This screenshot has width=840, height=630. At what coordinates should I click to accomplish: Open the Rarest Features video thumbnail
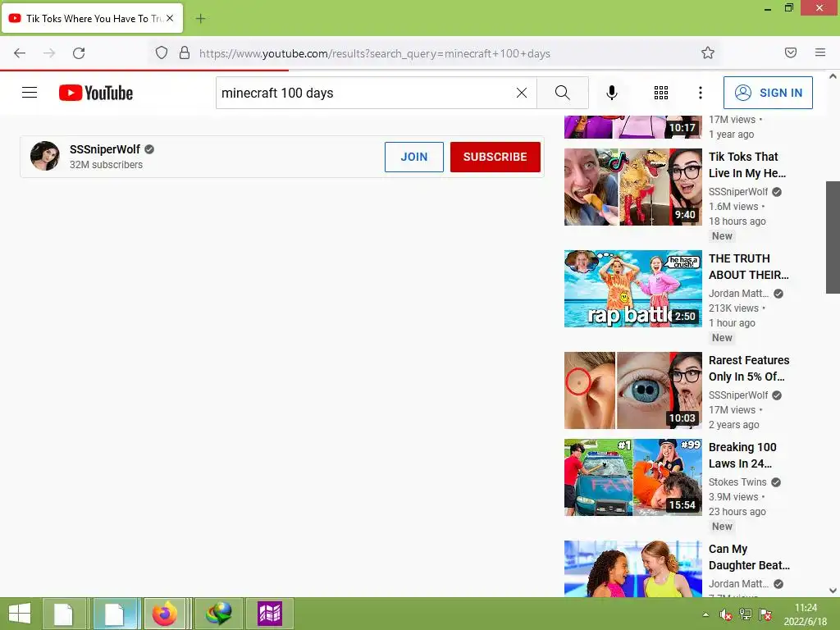(633, 390)
